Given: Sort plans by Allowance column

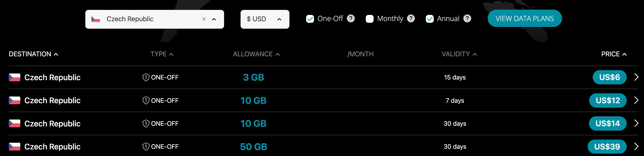Looking at the screenshot, I should [256, 54].
